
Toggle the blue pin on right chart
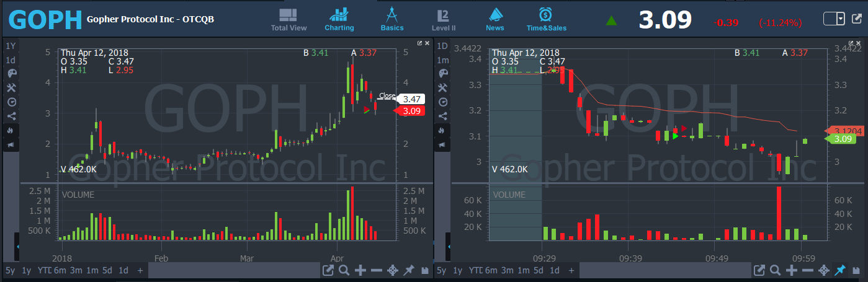[x=840, y=271]
